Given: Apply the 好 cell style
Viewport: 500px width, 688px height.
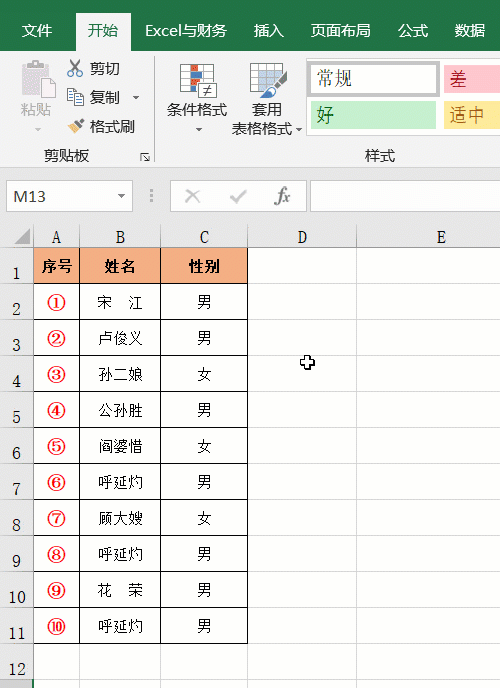Looking at the screenshot, I should [x=373, y=115].
